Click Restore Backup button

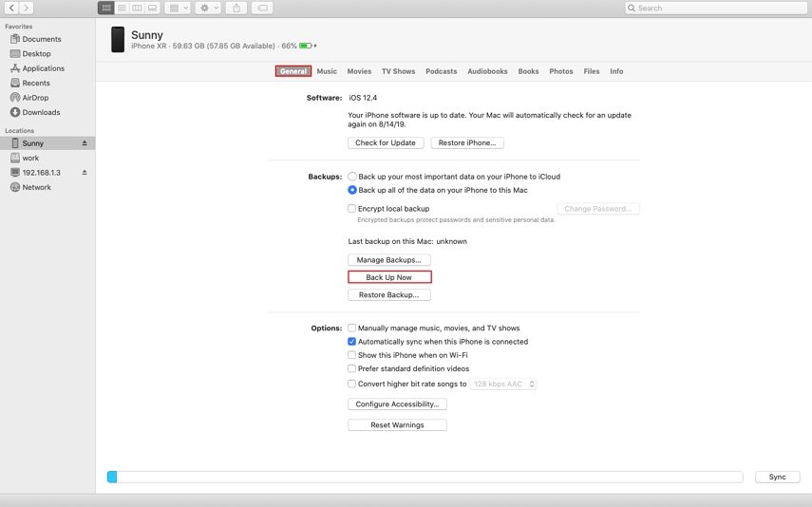(389, 294)
